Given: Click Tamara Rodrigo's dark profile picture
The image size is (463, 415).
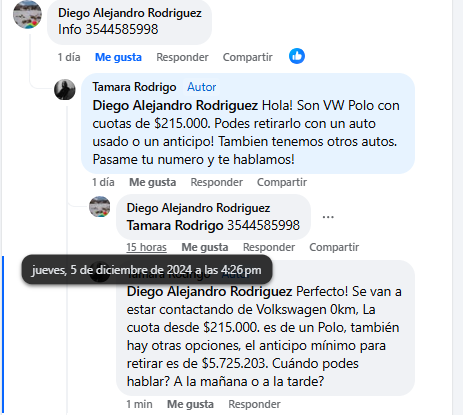Looking at the screenshot, I should click(65, 90).
